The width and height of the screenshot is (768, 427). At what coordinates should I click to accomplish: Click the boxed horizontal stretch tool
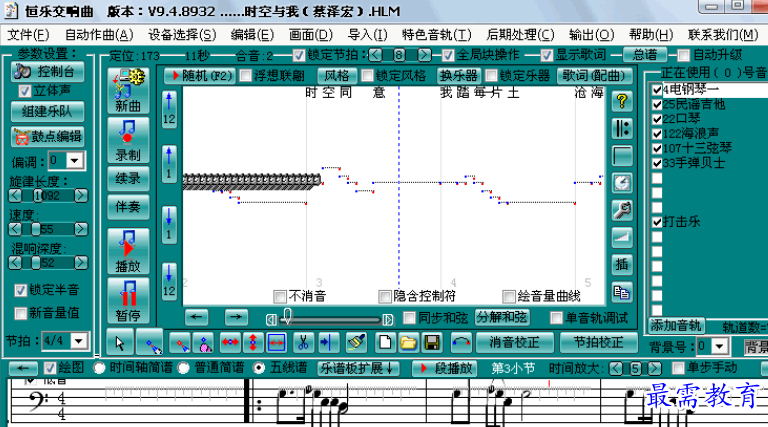276,343
